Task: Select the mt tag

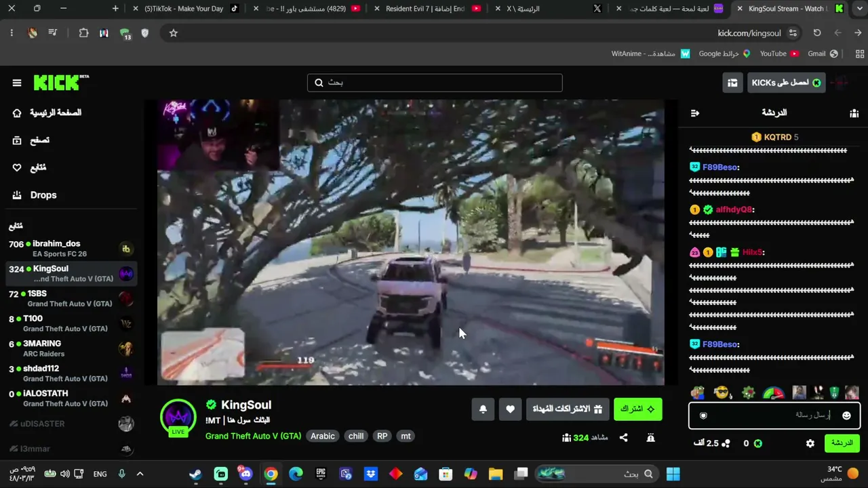Action: click(406, 436)
